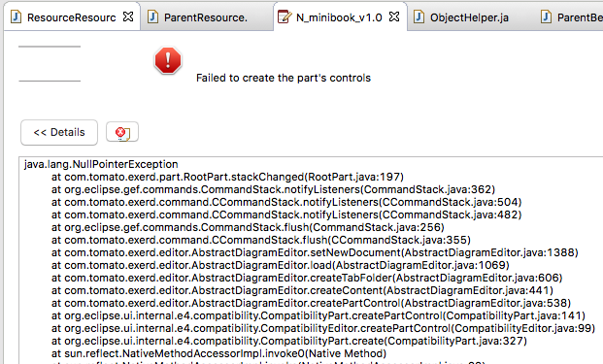Collapse the error details with << Details
This screenshot has height=364, width=603.
tap(59, 132)
